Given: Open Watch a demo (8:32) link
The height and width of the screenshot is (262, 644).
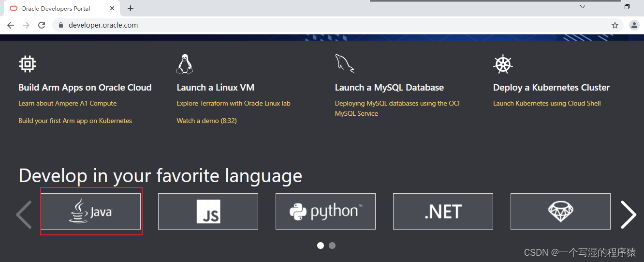Looking at the screenshot, I should coord(206,121).
